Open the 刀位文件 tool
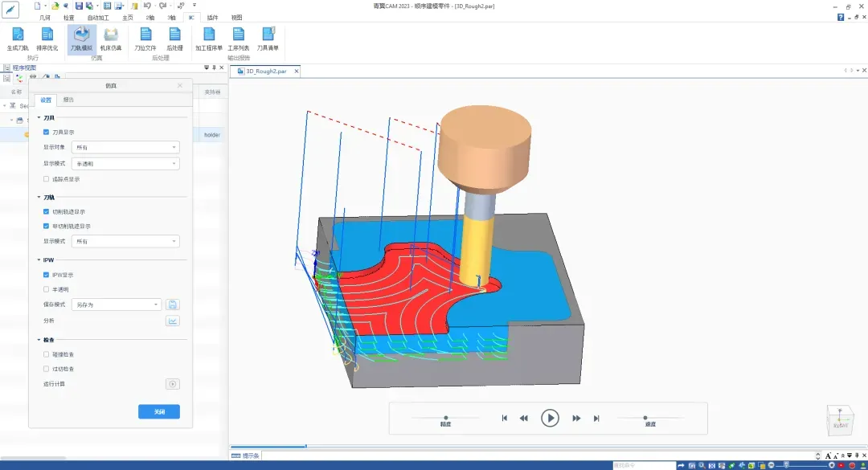Screen dimensions: 868x470 (145, 39)
